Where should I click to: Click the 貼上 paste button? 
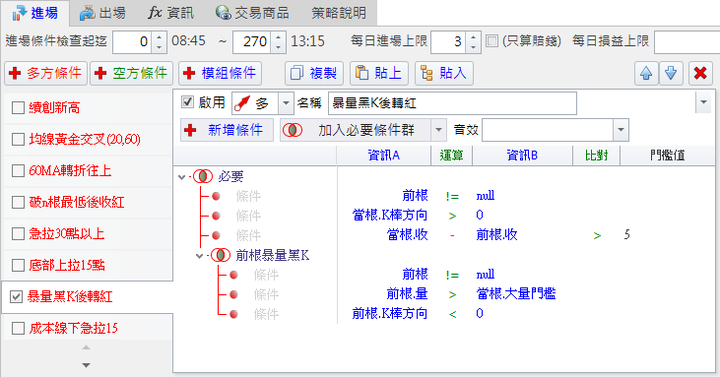tap(379, 73)
